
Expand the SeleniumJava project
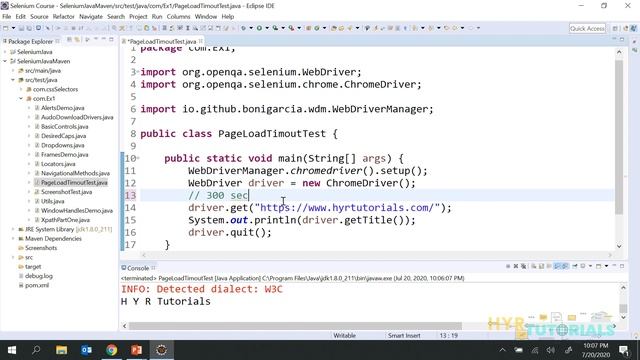[5, 52]
